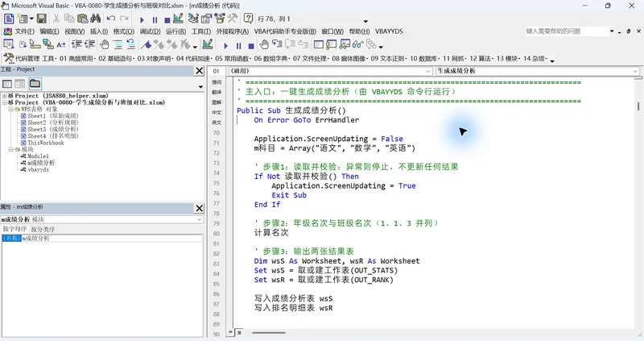644x341 pixels.
Task: Collapse the VBA-0080 project node
Action: (x=5, y=102)
